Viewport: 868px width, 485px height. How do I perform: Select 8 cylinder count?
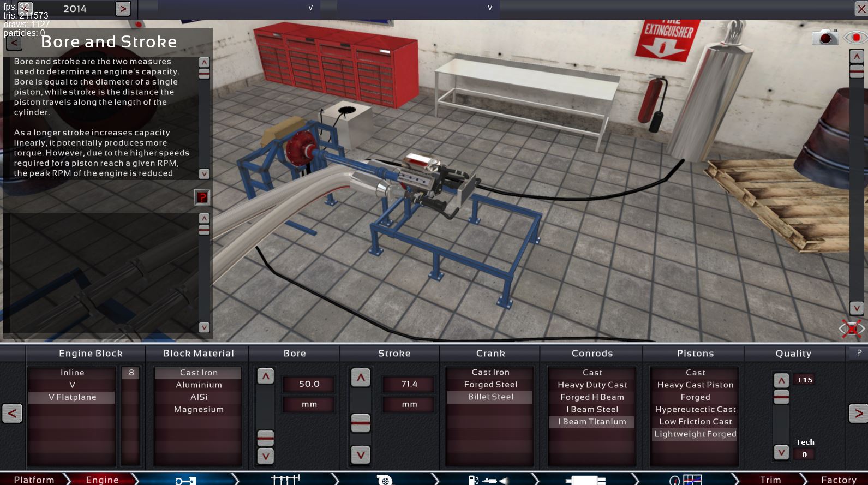coord(131,373)
